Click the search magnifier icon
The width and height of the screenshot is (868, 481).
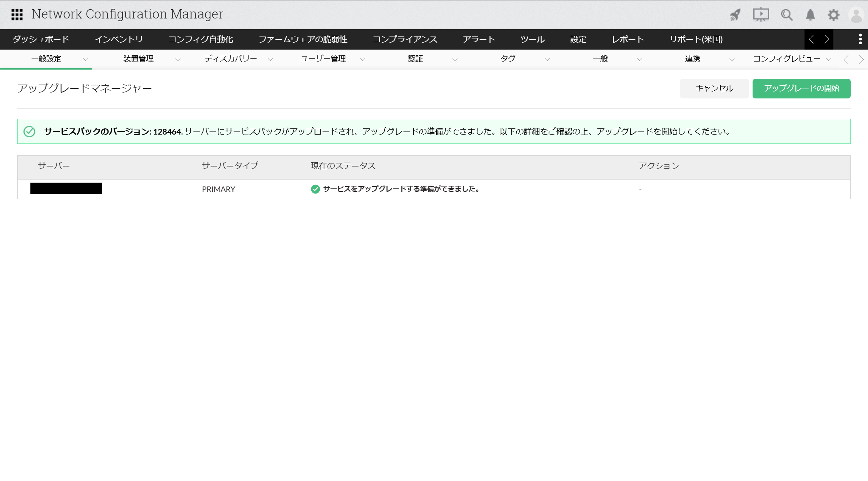click(786, 15)
